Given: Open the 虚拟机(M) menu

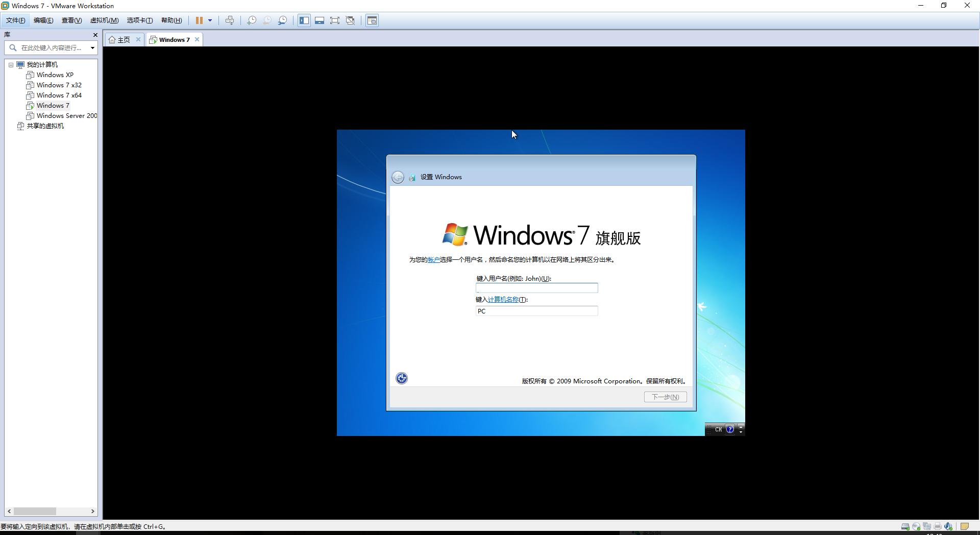Looking at the screenshot, I should [x=104, y=20].
